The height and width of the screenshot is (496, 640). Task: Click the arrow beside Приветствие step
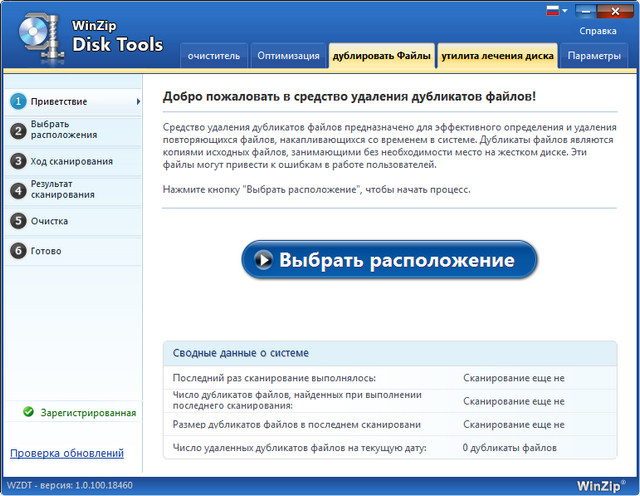click(x=138, y=102)
